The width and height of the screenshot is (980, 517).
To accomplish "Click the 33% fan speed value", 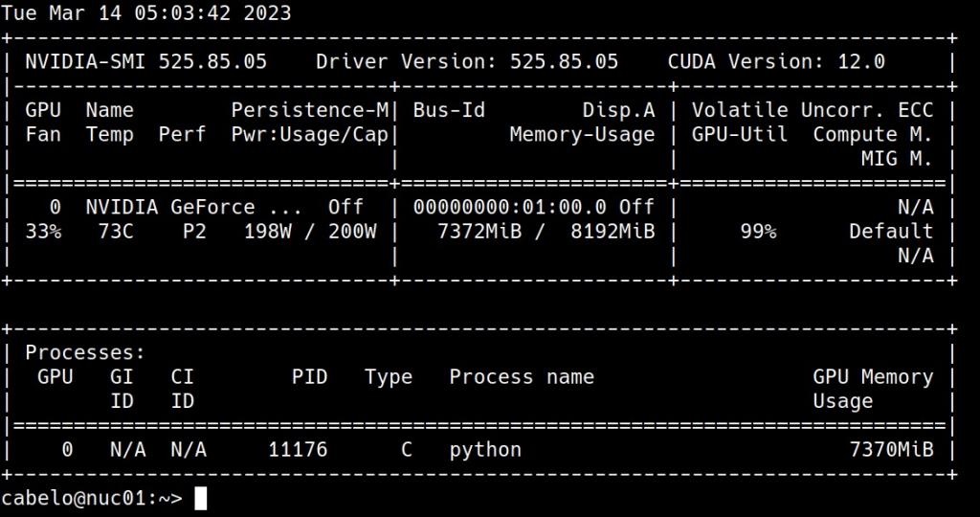I will 43,232.
